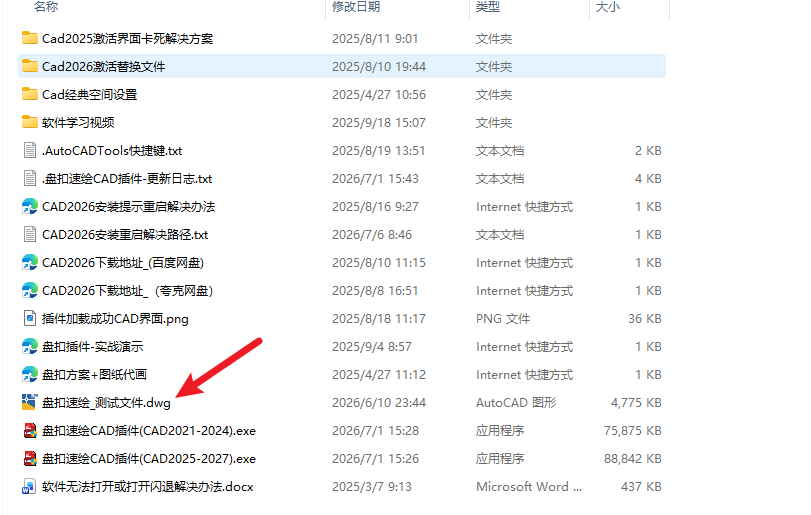Click date 2025/8/11 9:01

(375, 39)
